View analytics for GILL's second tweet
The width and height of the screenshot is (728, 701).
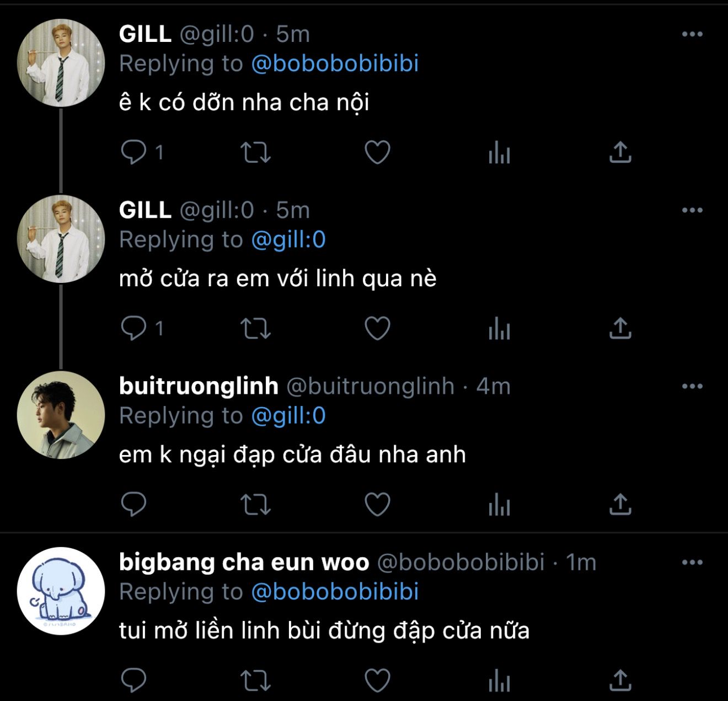click(499, 329)
